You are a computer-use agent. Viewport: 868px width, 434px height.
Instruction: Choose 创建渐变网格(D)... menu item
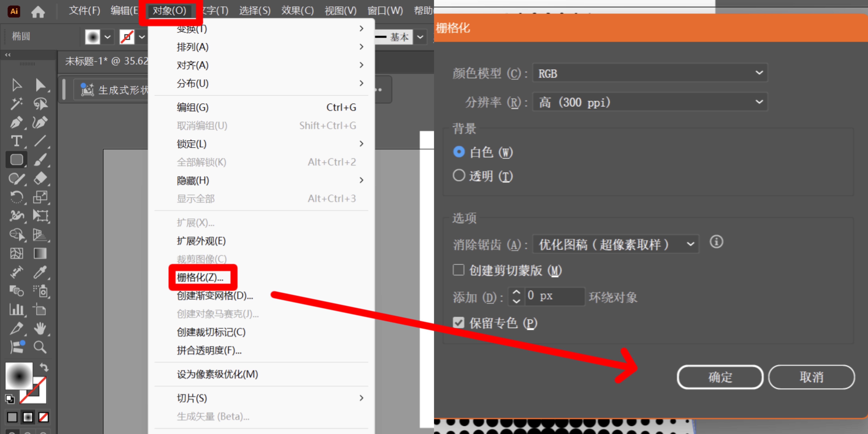tap(215, 296)
